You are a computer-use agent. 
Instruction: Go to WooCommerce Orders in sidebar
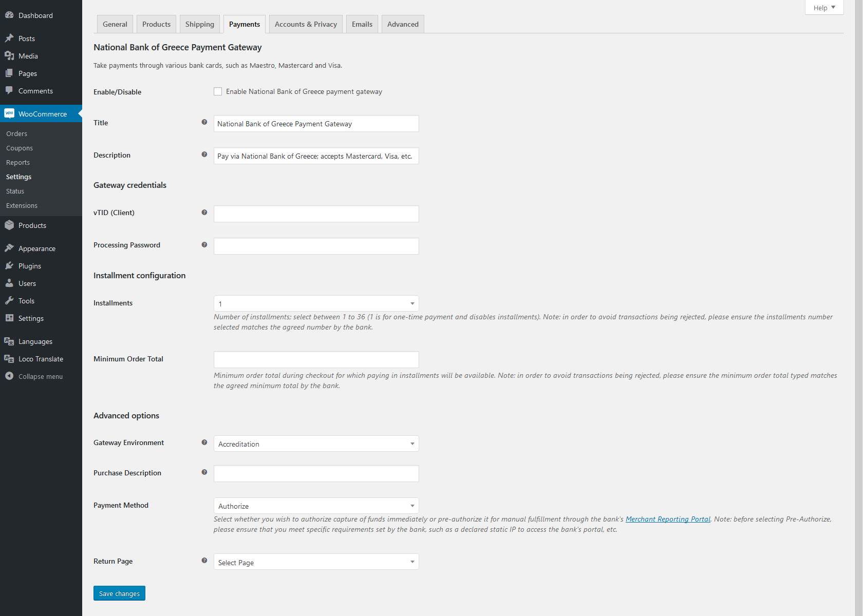[17, 133]
